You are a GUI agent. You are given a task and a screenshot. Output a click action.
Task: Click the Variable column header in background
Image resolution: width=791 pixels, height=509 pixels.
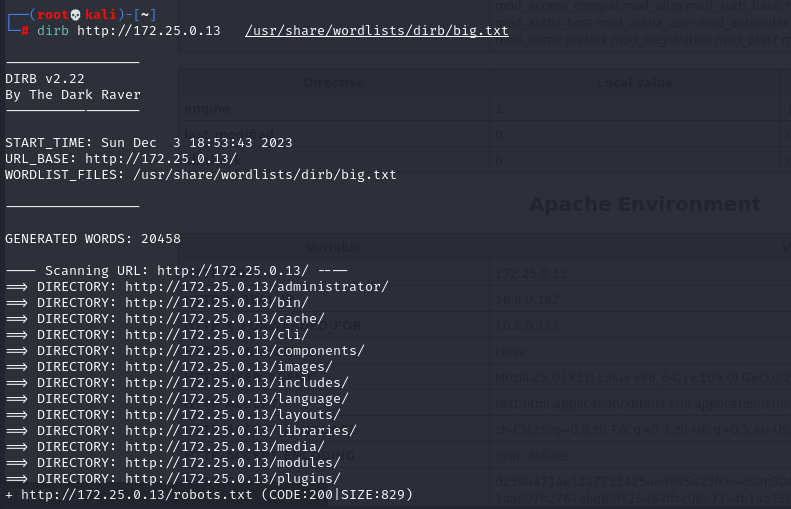point(334,247)
